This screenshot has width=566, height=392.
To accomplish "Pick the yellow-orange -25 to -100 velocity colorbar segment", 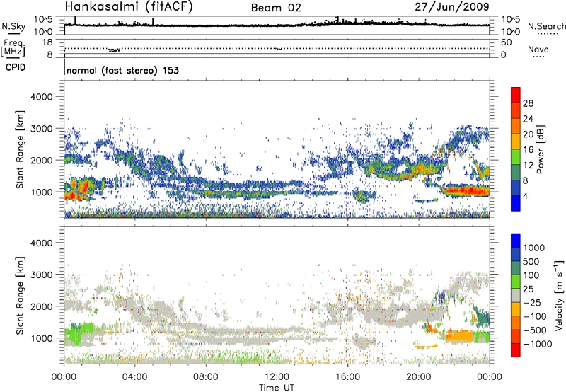I will 516,309.
